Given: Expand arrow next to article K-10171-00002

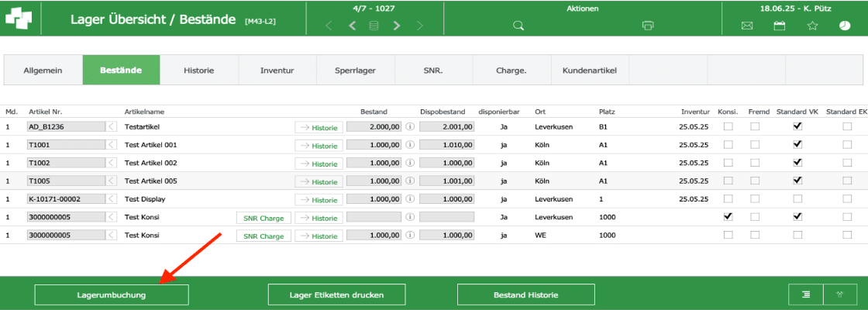Looking at the screenshot, I should click(x=112, y=199).
